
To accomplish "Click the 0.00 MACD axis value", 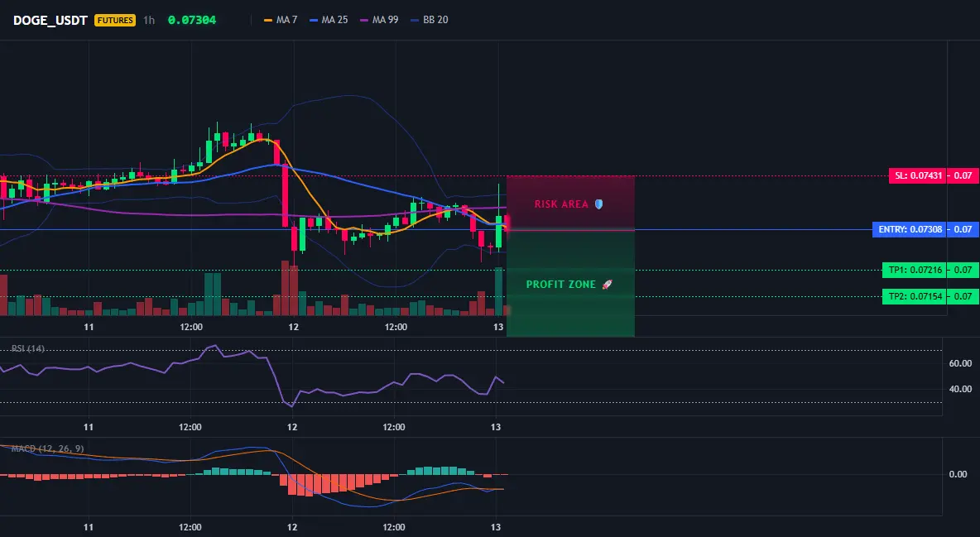I will 958,474.
